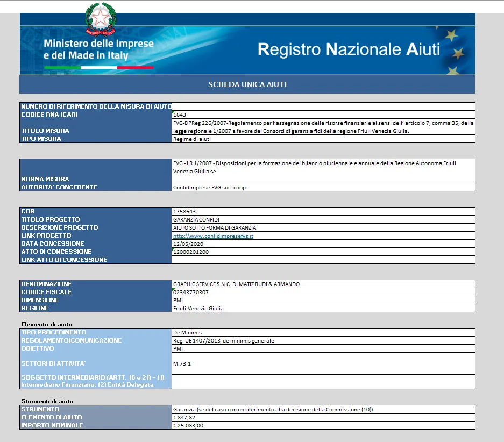Image resolution: width=504 pixels, height=442 pixels.
Task: Click the NORMA MISURA label
Action: (45, 179)
